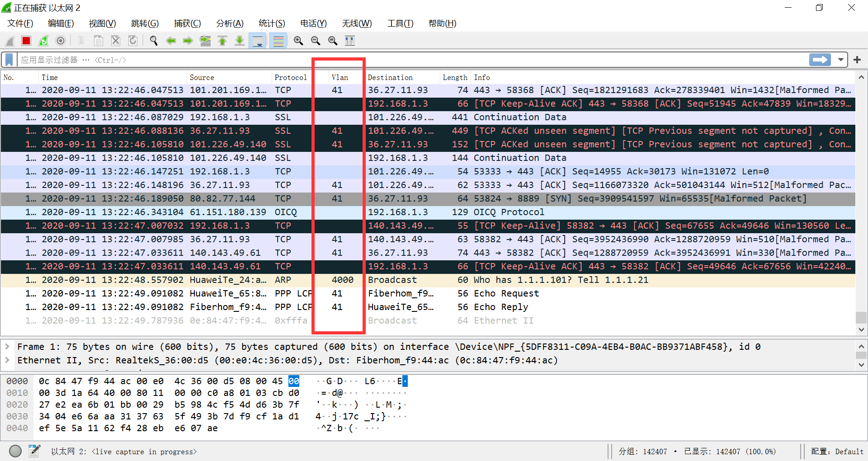The height and width of the screenshot is (461, 868).
Task: Toggle packet list colorization
Action: [x=278, y=41]
